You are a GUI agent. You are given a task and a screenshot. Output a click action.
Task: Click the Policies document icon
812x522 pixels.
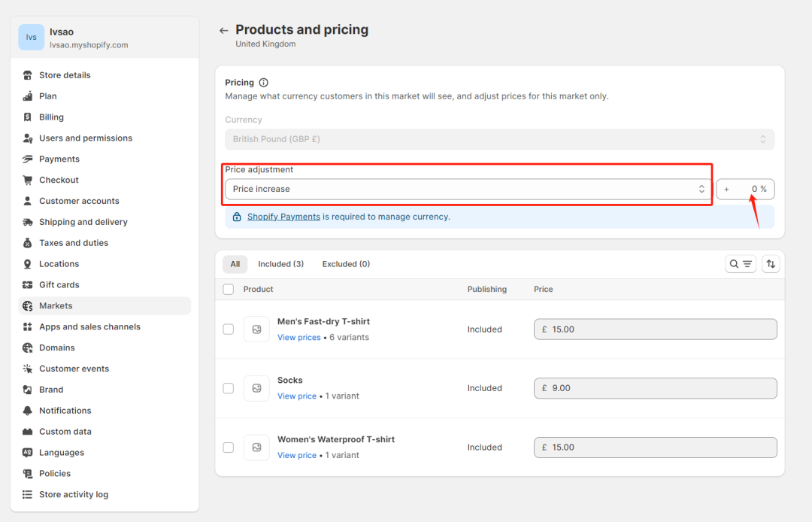coord(28,474)
